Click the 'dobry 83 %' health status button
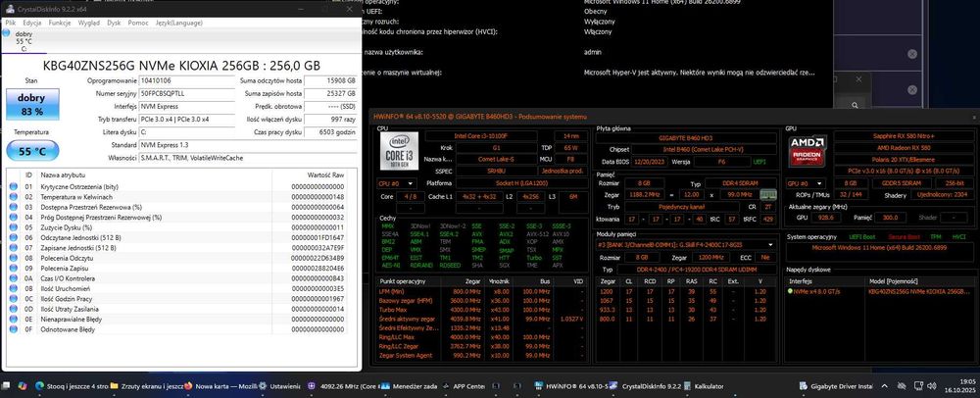 [32, 104]
